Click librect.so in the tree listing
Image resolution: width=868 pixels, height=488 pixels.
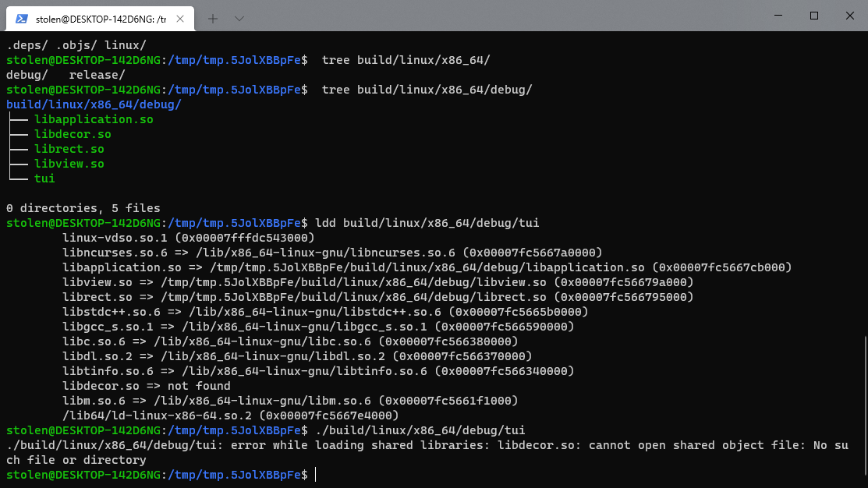click(x=69, y=149)
